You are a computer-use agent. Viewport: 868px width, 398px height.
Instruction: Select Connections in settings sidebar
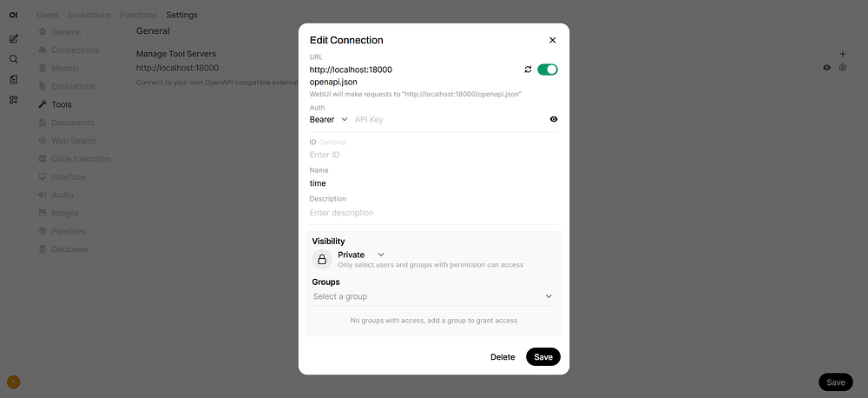coord(76,50)
